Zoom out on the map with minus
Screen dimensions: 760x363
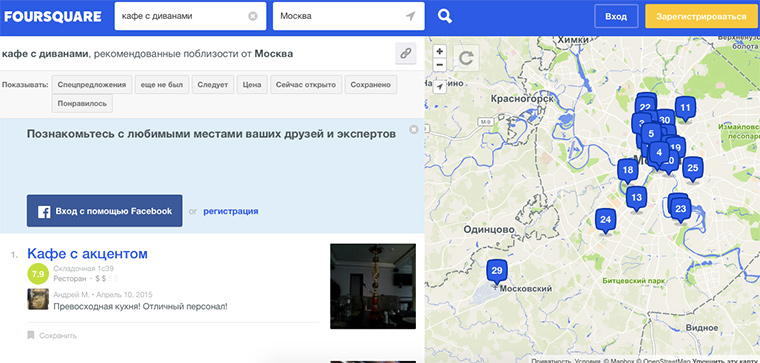tap(439, 64)
